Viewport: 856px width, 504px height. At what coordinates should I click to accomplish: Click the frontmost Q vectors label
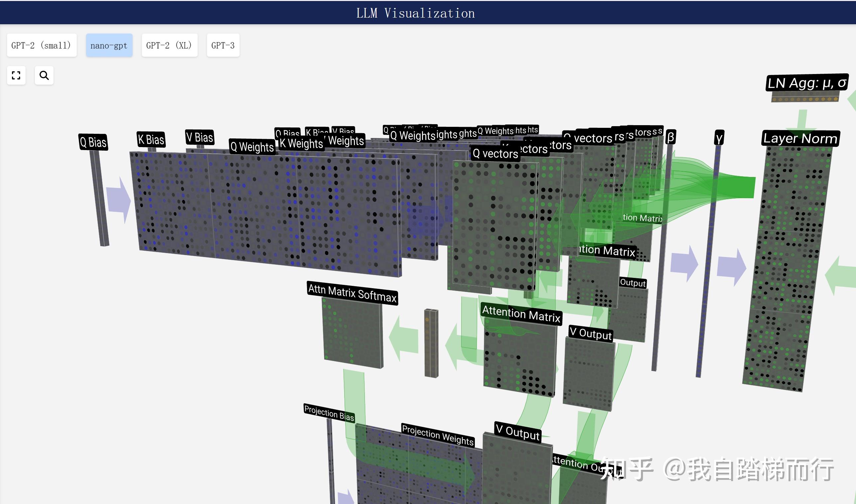pos(495,153)
